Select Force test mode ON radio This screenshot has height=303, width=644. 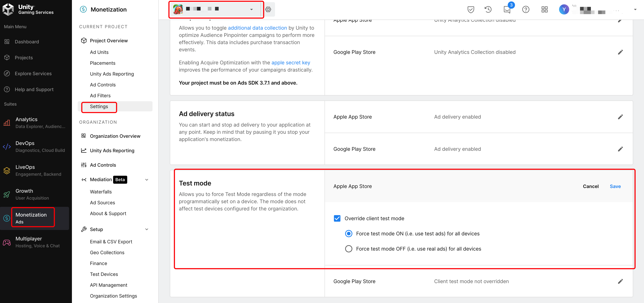pos(349,234)
